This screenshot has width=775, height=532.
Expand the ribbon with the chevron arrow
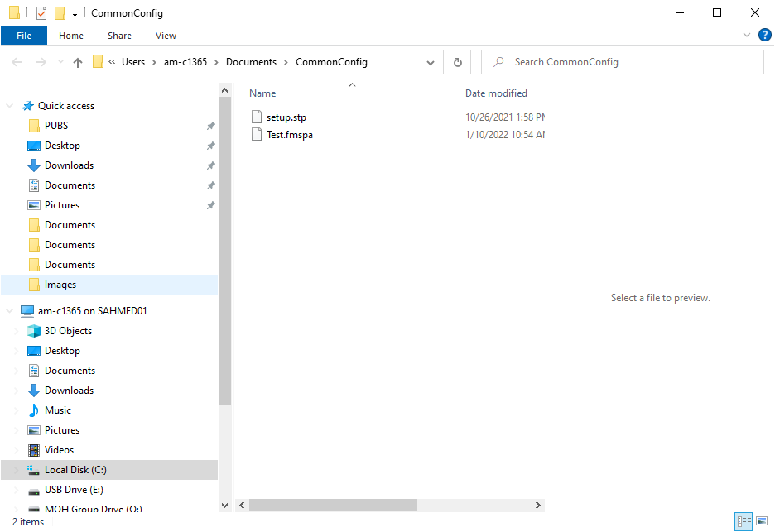pyautogui.click(x=747, y=36)
